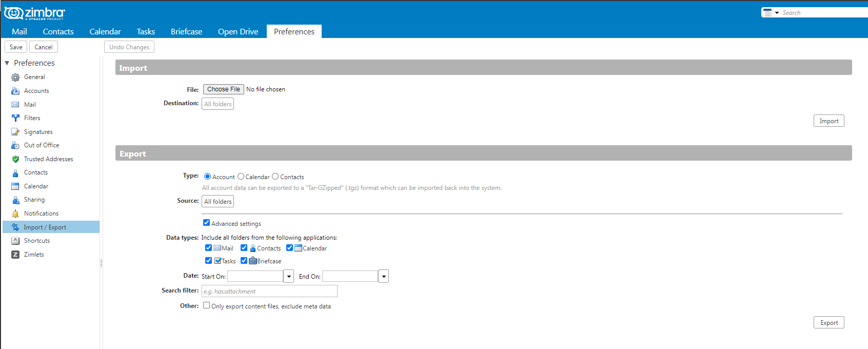
Task: Click the Choose File button
Action: tap(224, 89)
